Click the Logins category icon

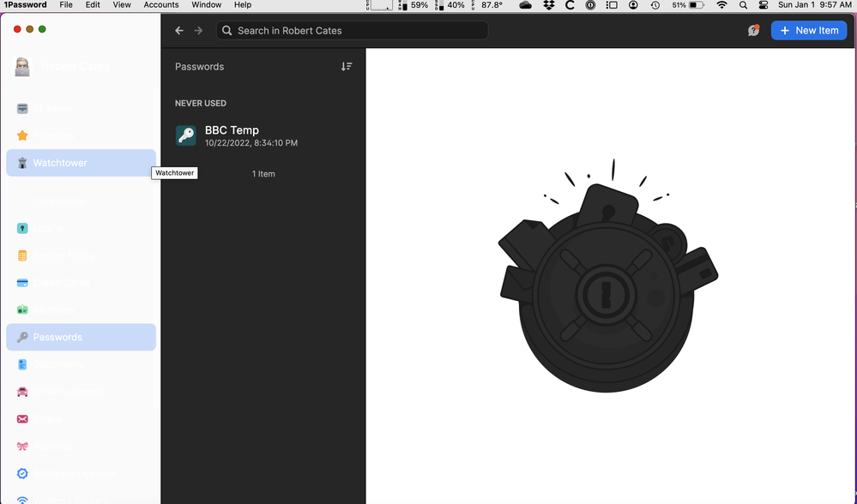(23, 228)
